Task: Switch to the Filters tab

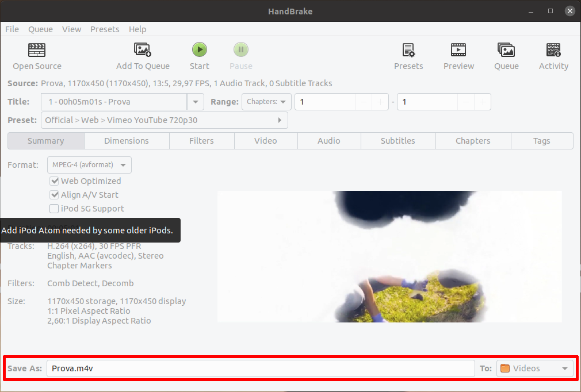Action: [201, 141]
